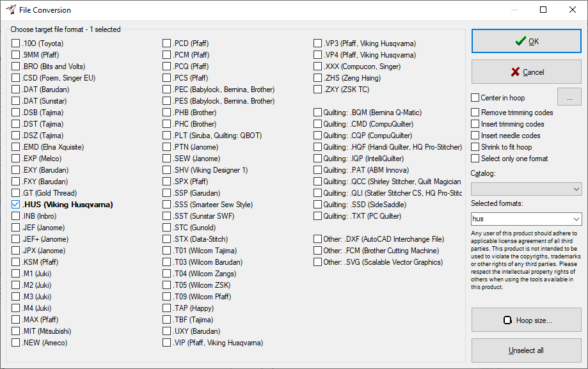Viewport: 588px width, 369px height.
Task: Enable Select only one format
Action: (475, 159)
